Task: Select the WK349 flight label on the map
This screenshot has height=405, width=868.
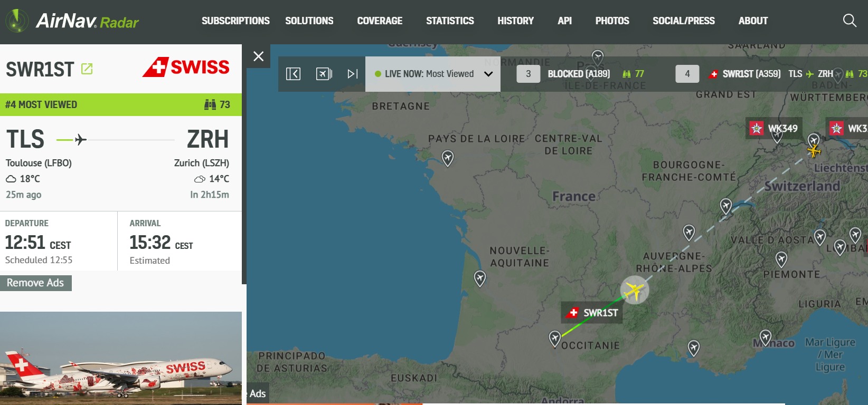Action: click(x=774, y=128)
